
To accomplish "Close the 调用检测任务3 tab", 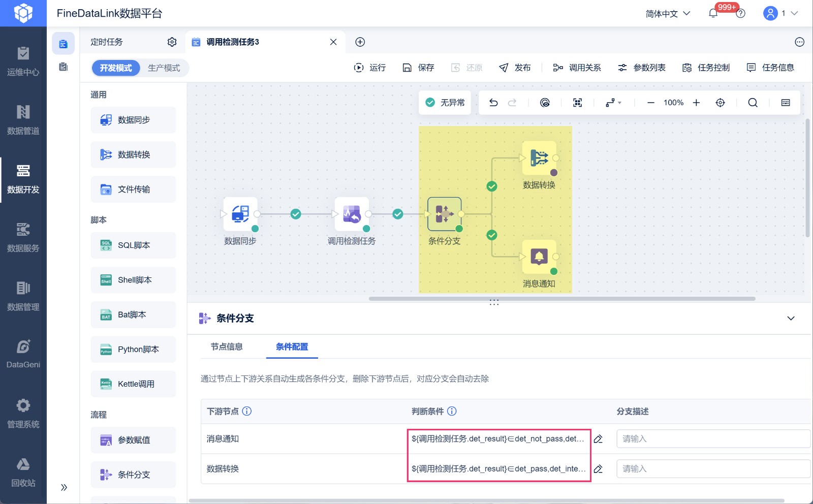I will tap(333, 42).
